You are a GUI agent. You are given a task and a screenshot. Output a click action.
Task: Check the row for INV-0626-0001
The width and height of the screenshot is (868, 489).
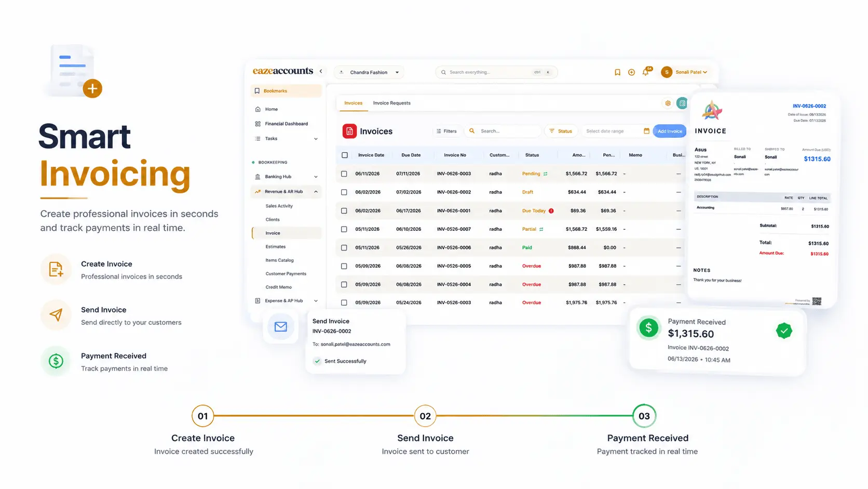pyautogui.click(x=344, y=211)
